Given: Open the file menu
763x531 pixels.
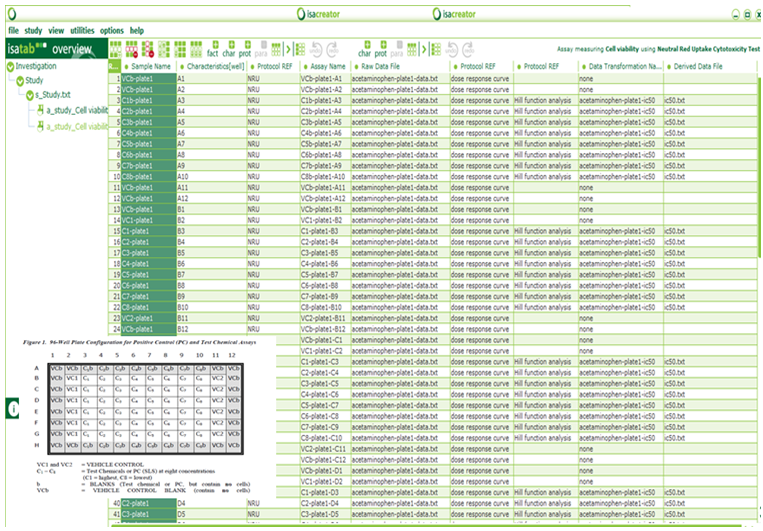Looking at the screenshot, I should coord(13,31).
